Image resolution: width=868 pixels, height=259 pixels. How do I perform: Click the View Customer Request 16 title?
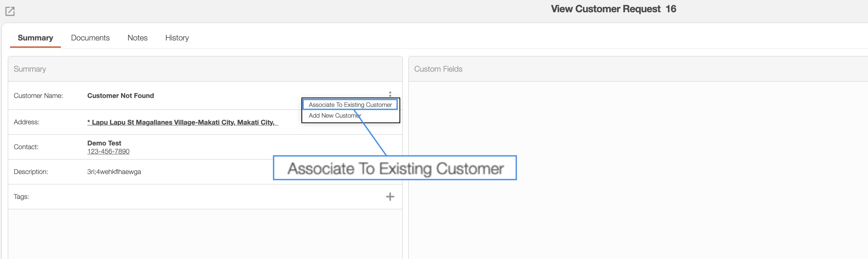click(613, 9)
